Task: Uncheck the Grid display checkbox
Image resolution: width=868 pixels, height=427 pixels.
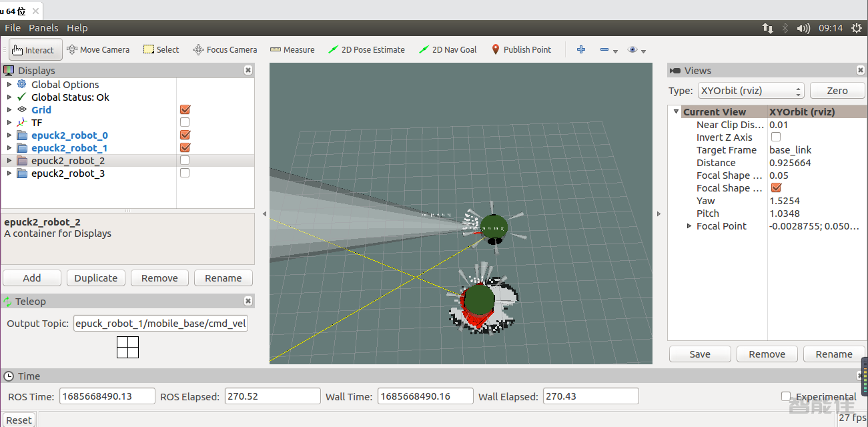Action: (x=185, y=110)
